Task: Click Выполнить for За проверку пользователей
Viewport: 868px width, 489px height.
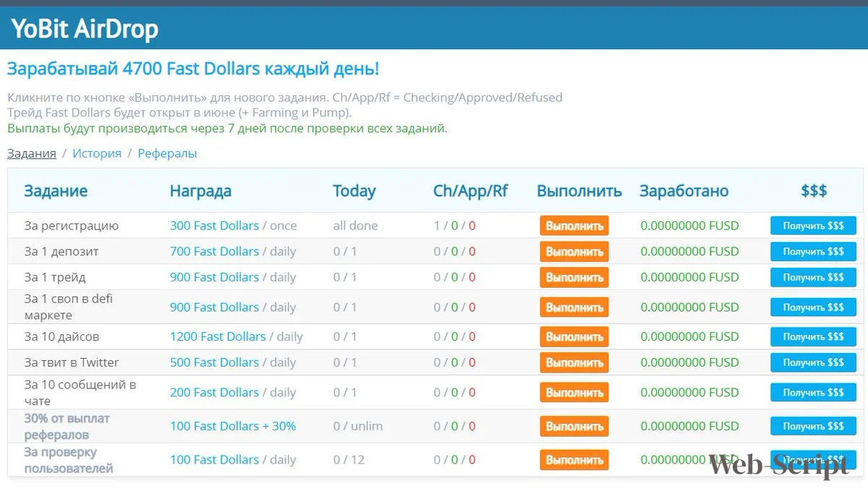Action: [574, 460]
